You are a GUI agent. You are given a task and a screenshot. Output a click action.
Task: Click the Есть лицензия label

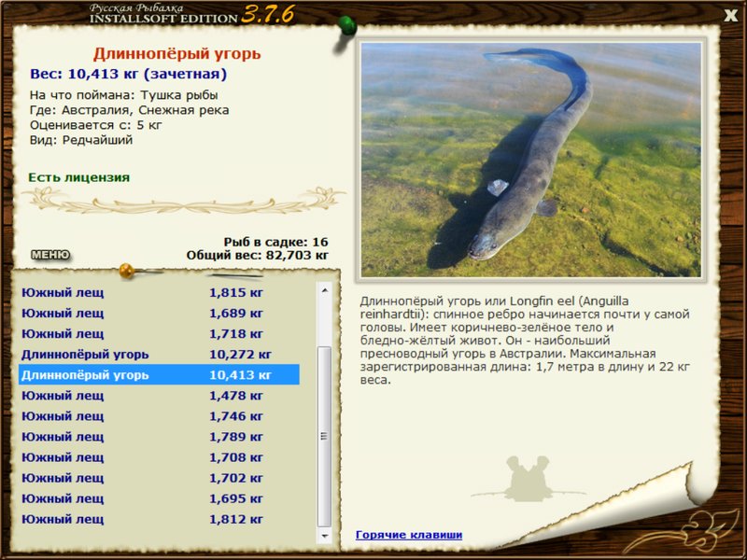78,177
